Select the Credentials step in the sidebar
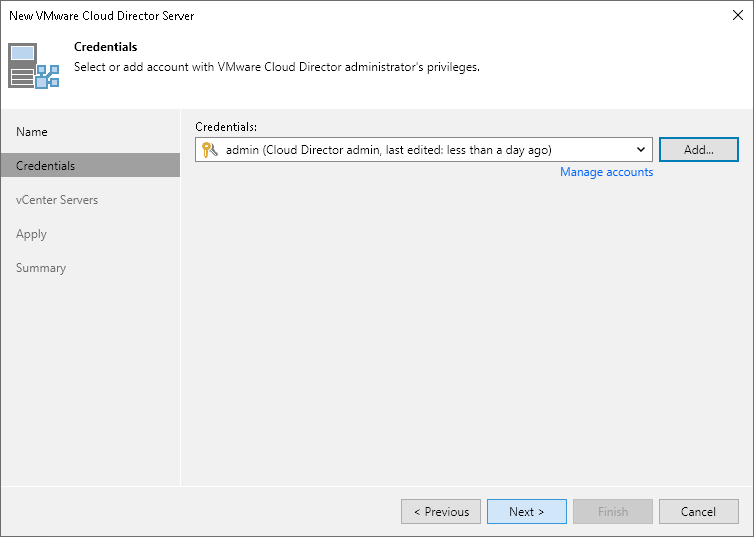This screenshot has width=754, height=537. point(90,165)
